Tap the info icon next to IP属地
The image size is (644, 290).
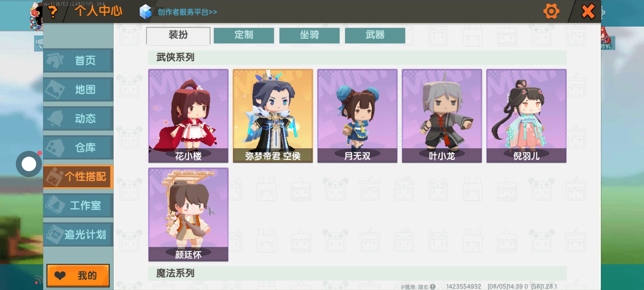coord(433,287)
